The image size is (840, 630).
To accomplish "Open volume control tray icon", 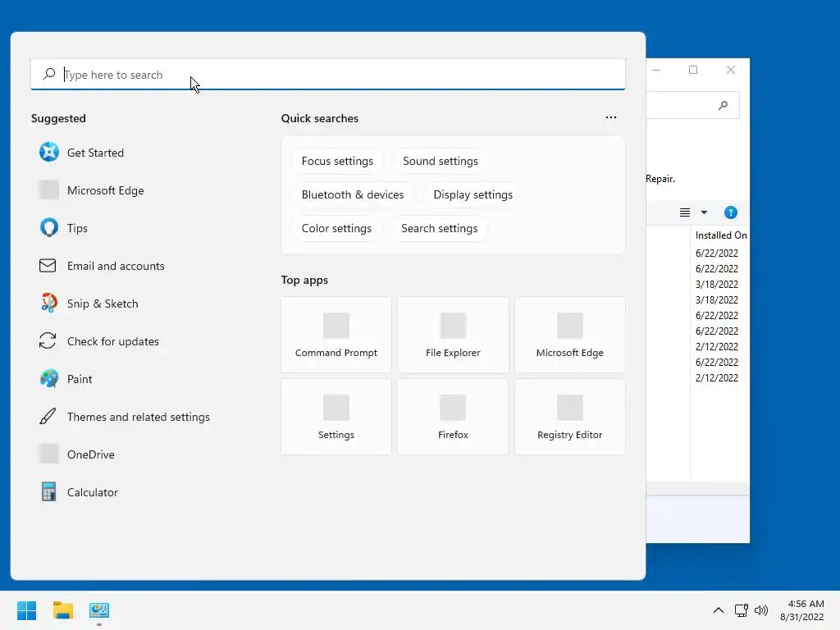I will pos(760,610).
